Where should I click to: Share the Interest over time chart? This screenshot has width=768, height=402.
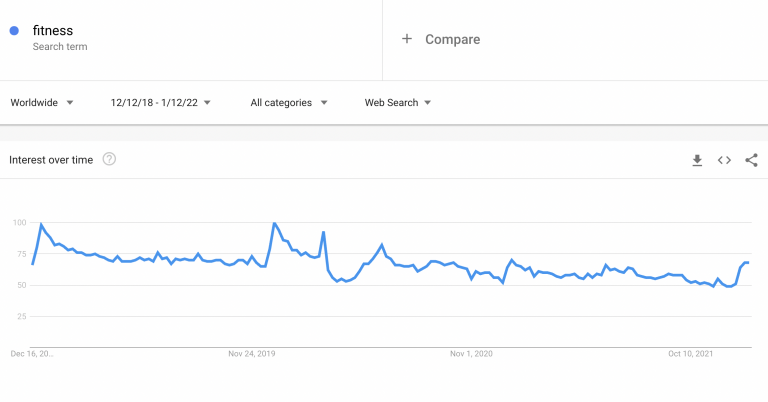751,160
